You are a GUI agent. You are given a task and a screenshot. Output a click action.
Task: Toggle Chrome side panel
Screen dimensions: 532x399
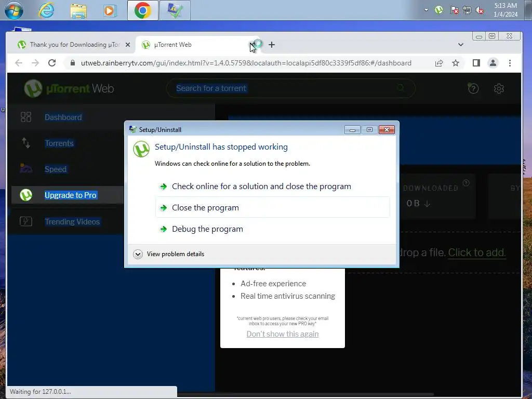click(x=476, y=63)
